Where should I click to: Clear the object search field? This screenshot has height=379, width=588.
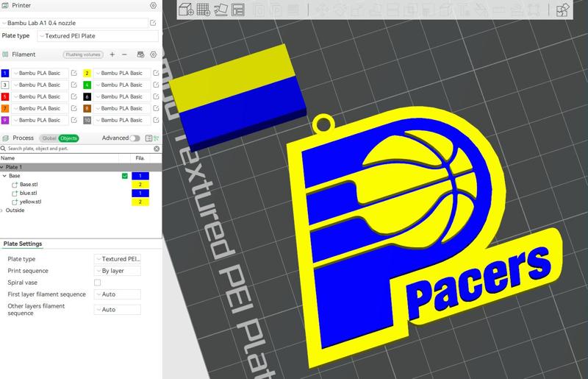click(x=157, y=149)
